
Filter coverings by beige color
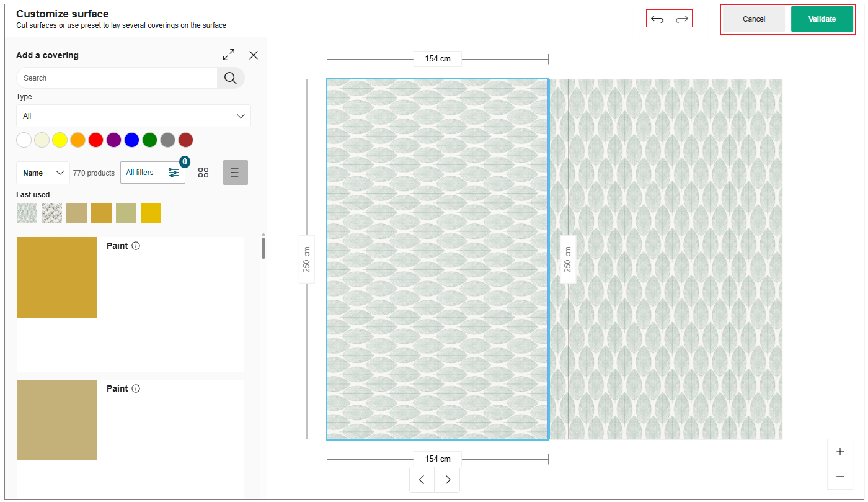[x=42, y=140]
